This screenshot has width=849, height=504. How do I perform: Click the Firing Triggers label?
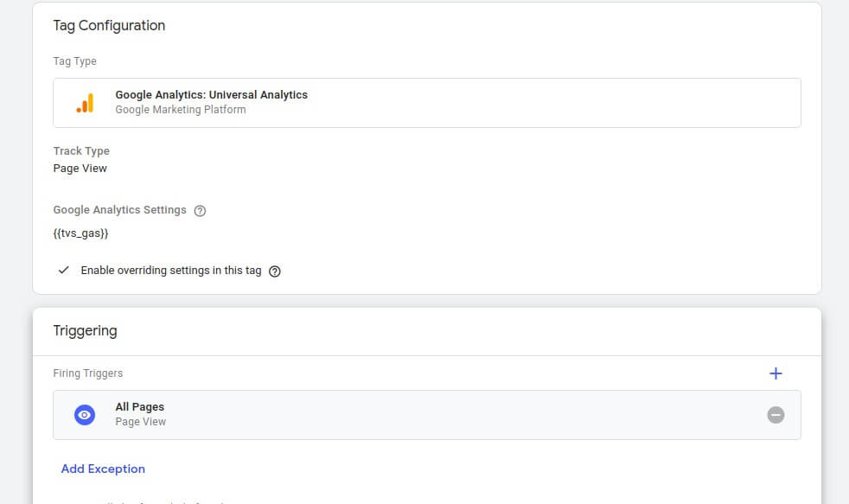pyautogui.click(x=87, y=373)
